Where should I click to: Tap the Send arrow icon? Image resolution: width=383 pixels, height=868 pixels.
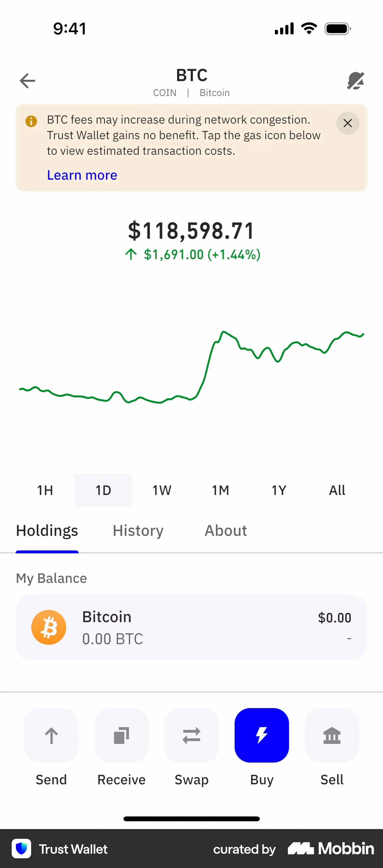click(x=51, y=735)
